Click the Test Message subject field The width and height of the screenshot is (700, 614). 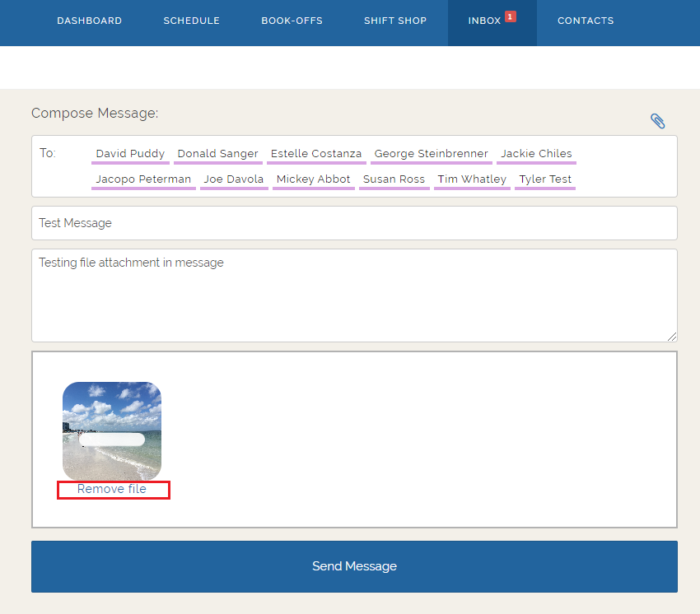(x=354, y=223)
